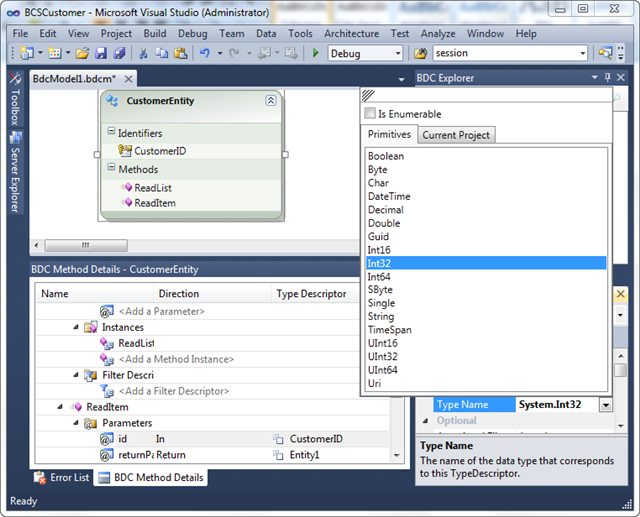Start debugging with the green play icon
The image size is (640, 517).
(x=315, y=53)
